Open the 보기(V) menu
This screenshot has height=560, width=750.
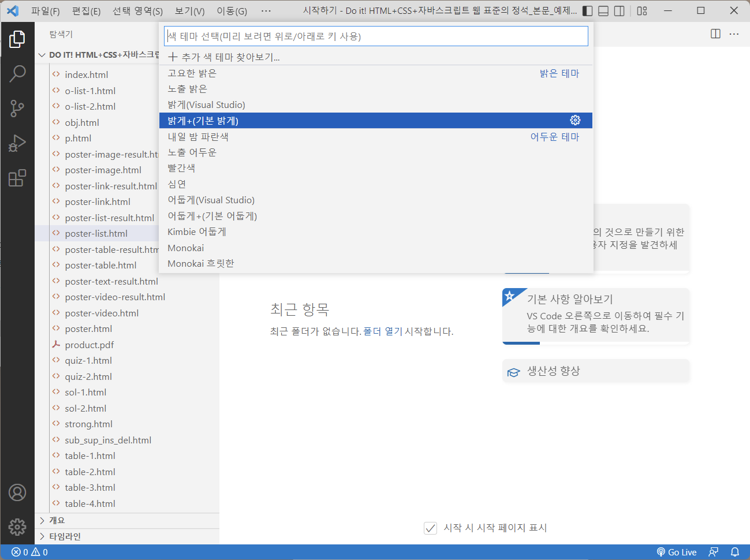190,10
